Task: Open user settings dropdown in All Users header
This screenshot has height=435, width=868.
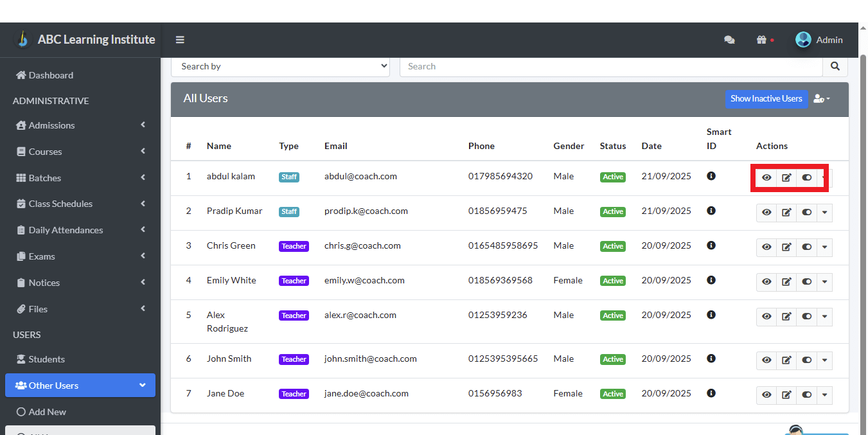Action: [x=822, y=99]
